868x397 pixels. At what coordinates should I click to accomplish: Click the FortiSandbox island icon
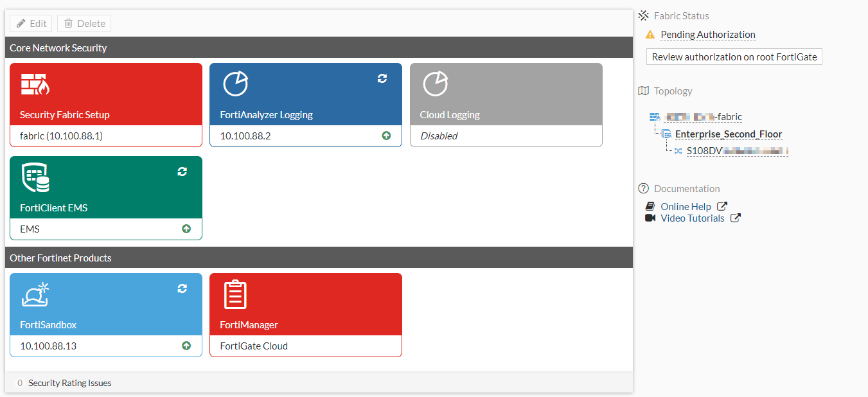pyautogui.click(x=35, y=294)
